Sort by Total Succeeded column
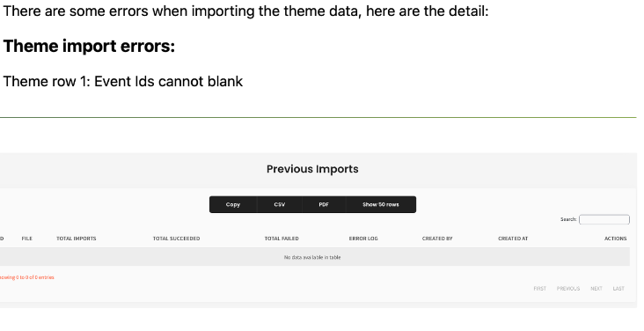The height and width of the screenshot is (331, 644). (176, 239)
